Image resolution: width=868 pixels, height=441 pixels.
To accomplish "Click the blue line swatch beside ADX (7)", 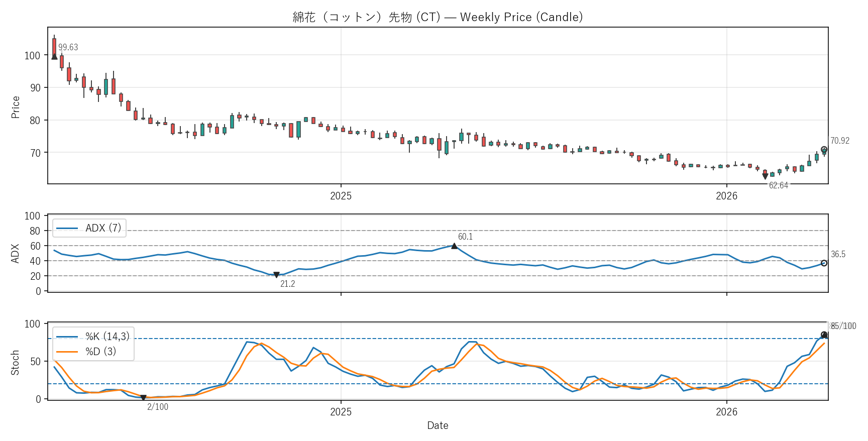I will point(67,229).
